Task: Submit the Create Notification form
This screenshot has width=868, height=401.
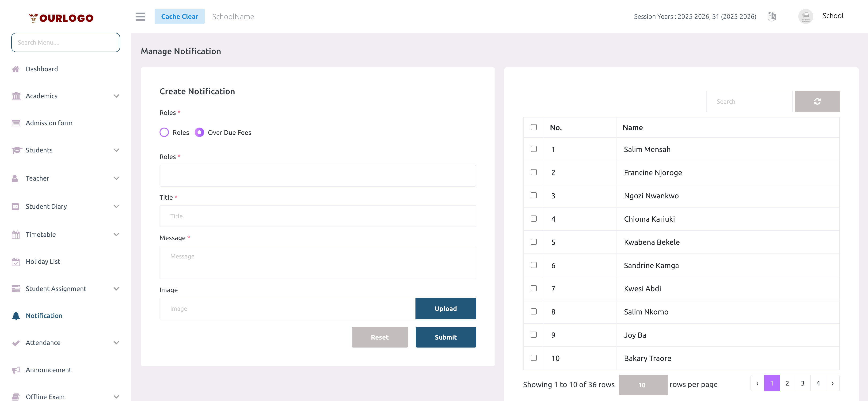Action: (445, 337)
